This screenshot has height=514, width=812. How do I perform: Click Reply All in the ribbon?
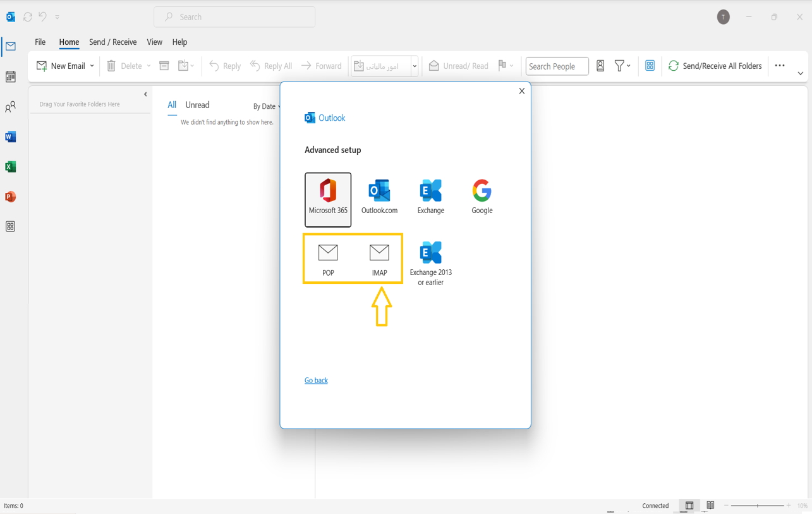[271, 66]
